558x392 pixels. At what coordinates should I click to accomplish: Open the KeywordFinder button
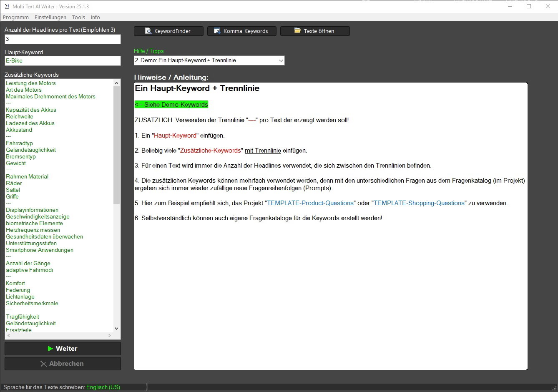pyautogui.click(x=168, y=31)
